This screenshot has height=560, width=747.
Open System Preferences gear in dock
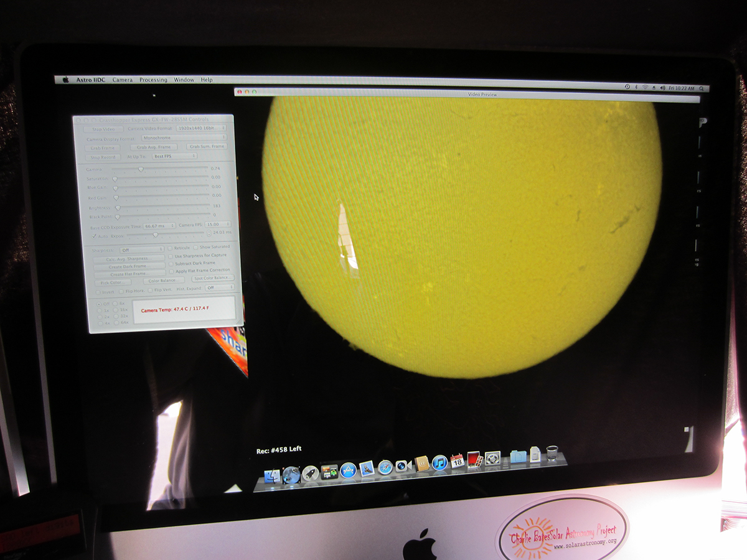coord(492,457)
